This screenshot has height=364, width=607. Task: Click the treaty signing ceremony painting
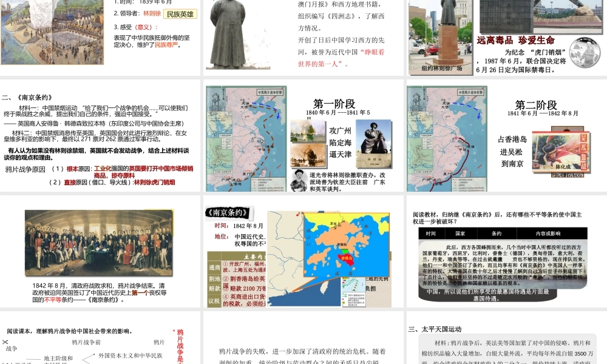click(x=99, y=243)
